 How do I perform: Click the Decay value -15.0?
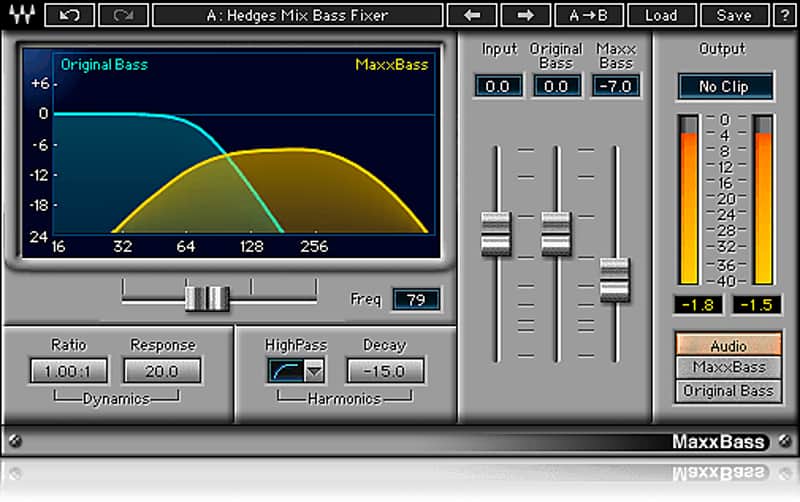point(385,371)
